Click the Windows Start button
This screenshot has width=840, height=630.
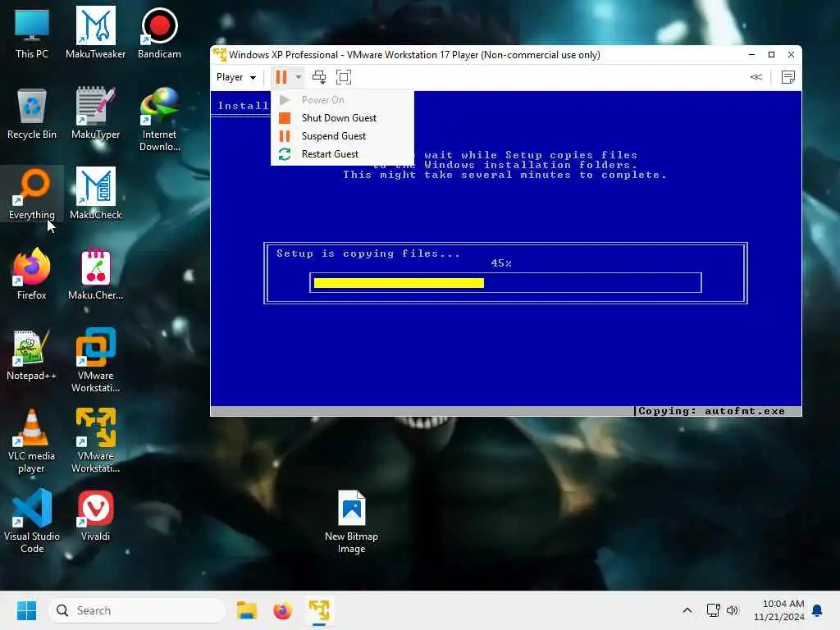click(x=26, y=610)
